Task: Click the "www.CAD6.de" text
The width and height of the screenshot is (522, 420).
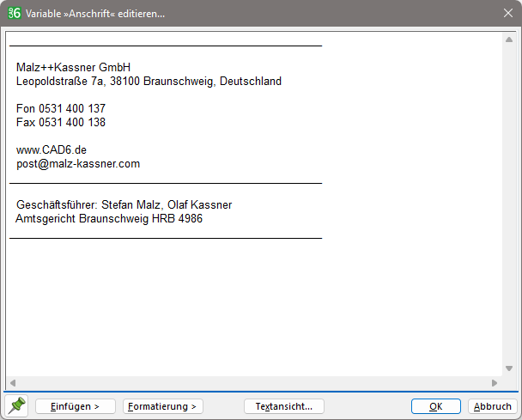Action: click(x=52, y=150)
